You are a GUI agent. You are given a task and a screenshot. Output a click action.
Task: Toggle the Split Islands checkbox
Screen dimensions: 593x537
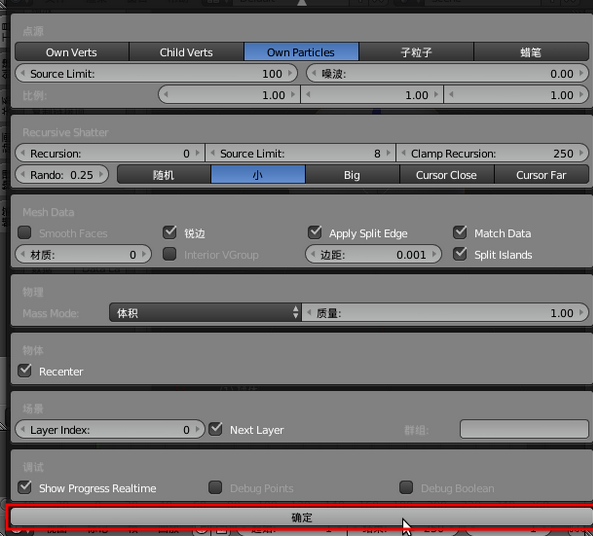(460, 254)
